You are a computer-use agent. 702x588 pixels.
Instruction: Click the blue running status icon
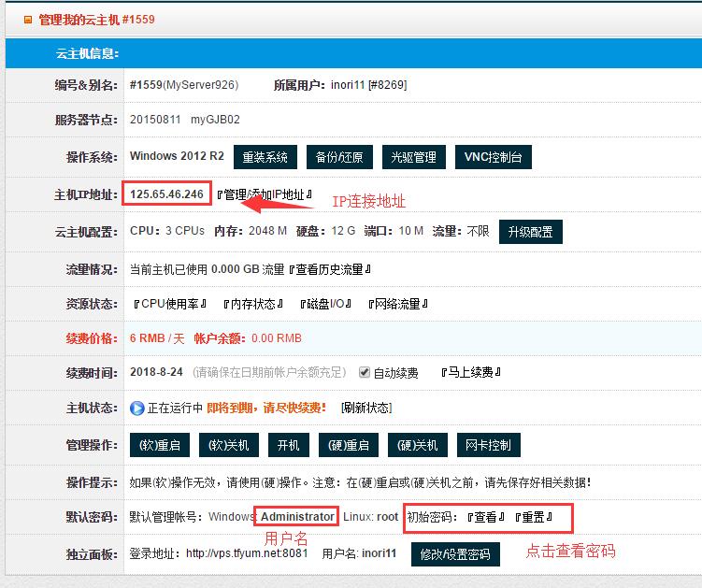coord(136,408)
